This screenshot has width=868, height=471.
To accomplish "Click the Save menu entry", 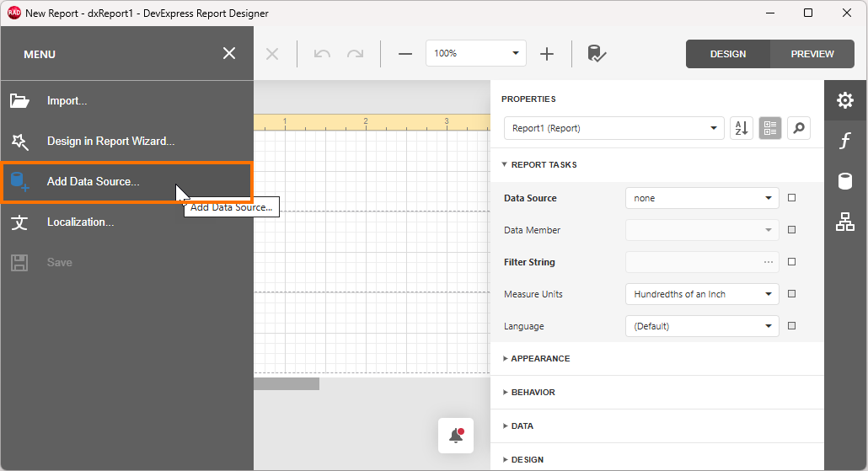I will [126, 262].
